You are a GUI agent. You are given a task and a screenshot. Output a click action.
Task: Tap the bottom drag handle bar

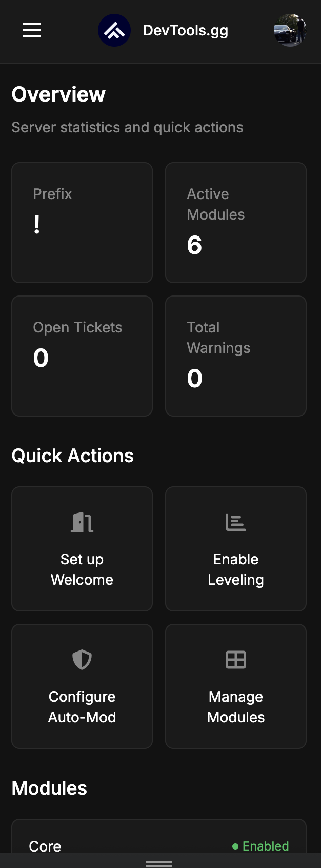coord(159,864)
